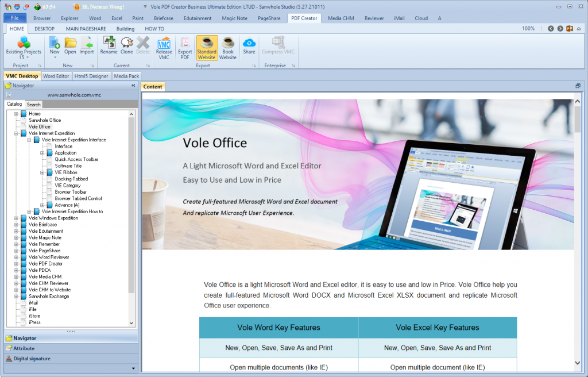
Task: Click the content pane scroll up arrow
Action: (578, 102)
